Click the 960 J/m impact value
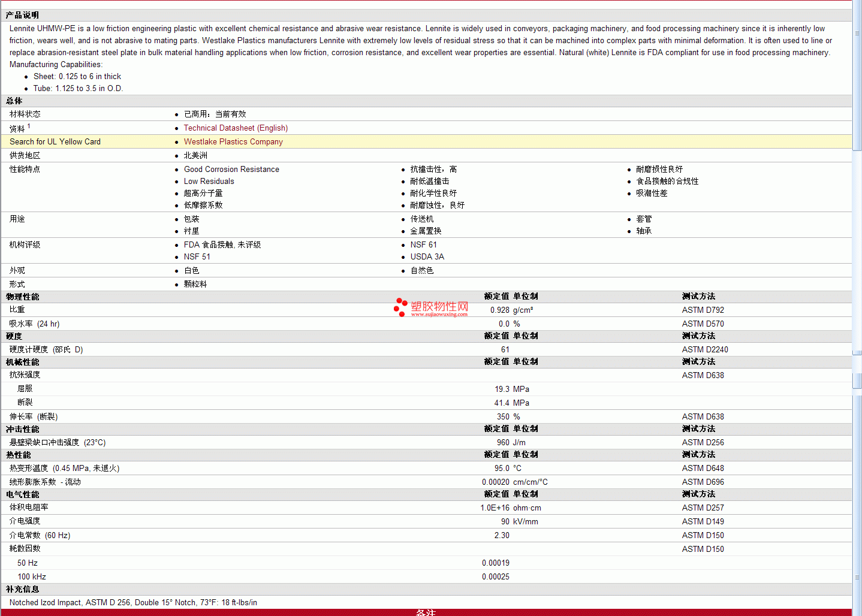 (511, 442)
